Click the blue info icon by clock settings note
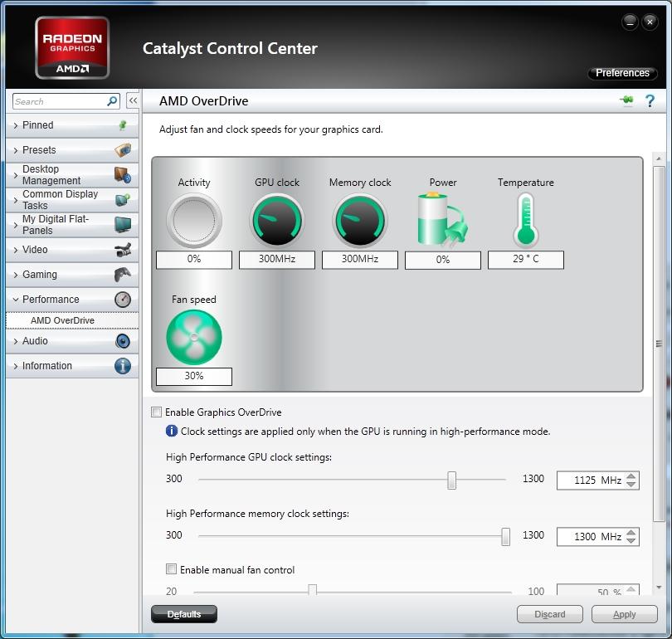 tap(172, 431)
